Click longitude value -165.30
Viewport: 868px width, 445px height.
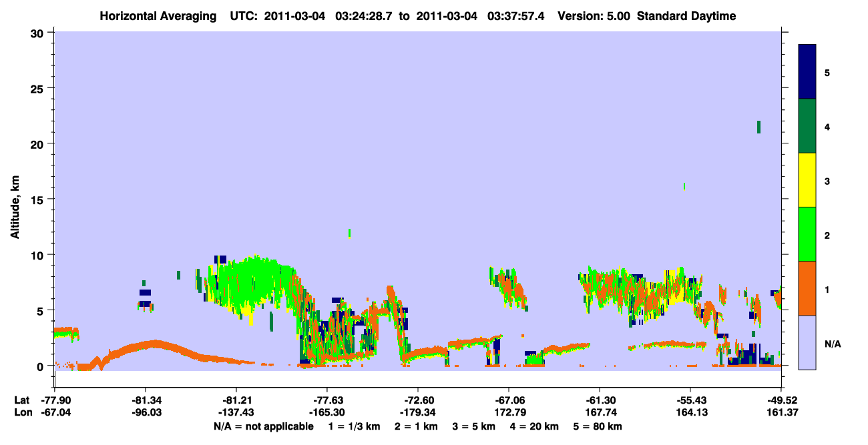point(327,412)
